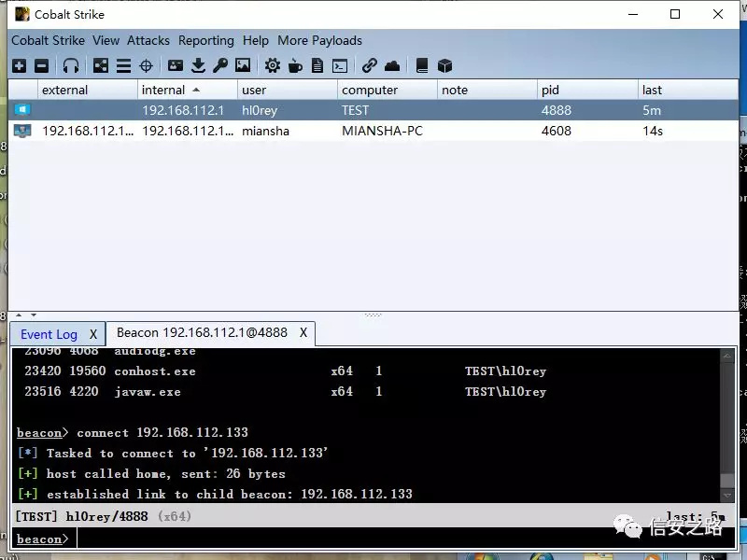
Task: Sort by the internal column header
Action: [188, 90]
